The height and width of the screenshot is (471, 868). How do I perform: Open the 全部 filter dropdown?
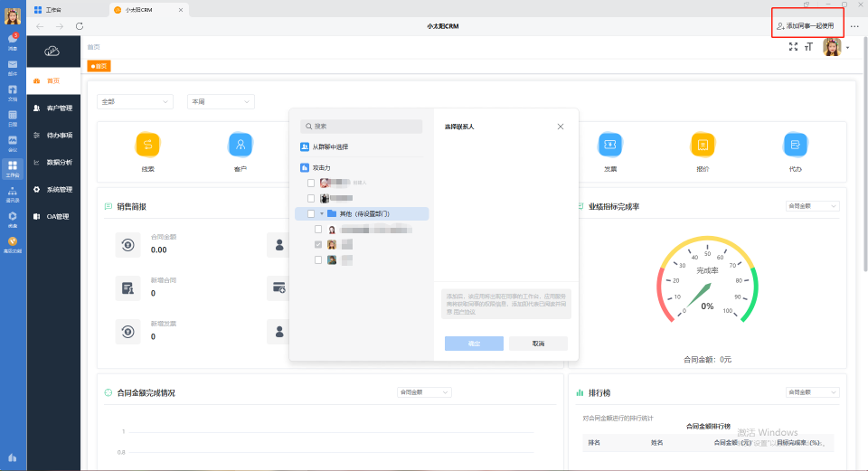(134, 102)
